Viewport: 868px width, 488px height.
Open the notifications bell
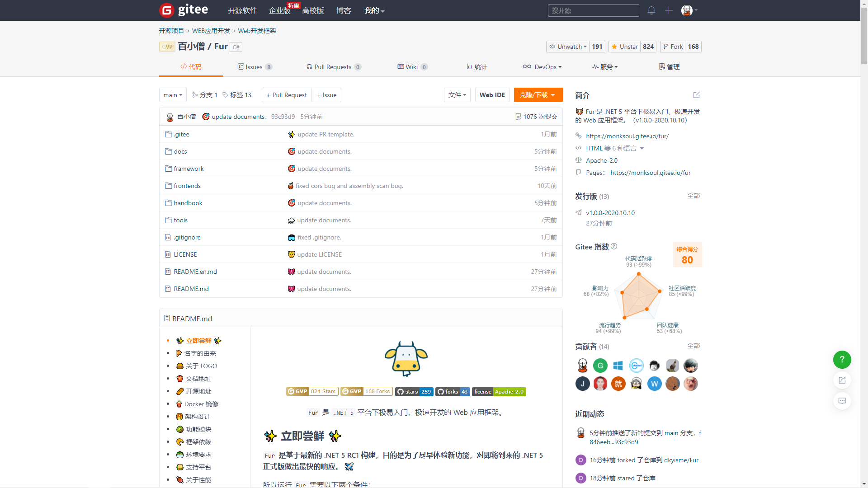pos(651,10)
